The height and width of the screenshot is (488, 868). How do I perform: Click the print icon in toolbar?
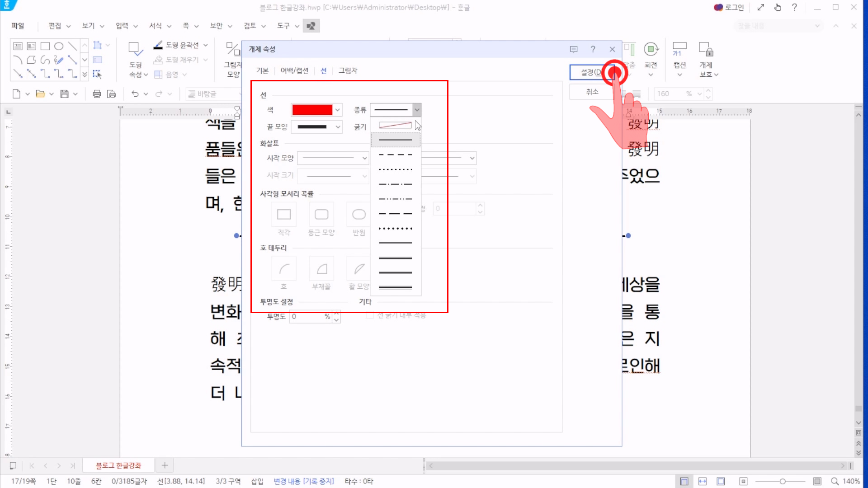[97, 94]
